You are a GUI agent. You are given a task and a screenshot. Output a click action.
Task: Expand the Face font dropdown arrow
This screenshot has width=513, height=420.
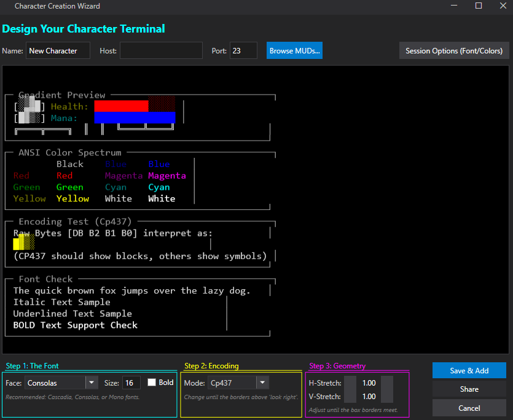(92, 383)
